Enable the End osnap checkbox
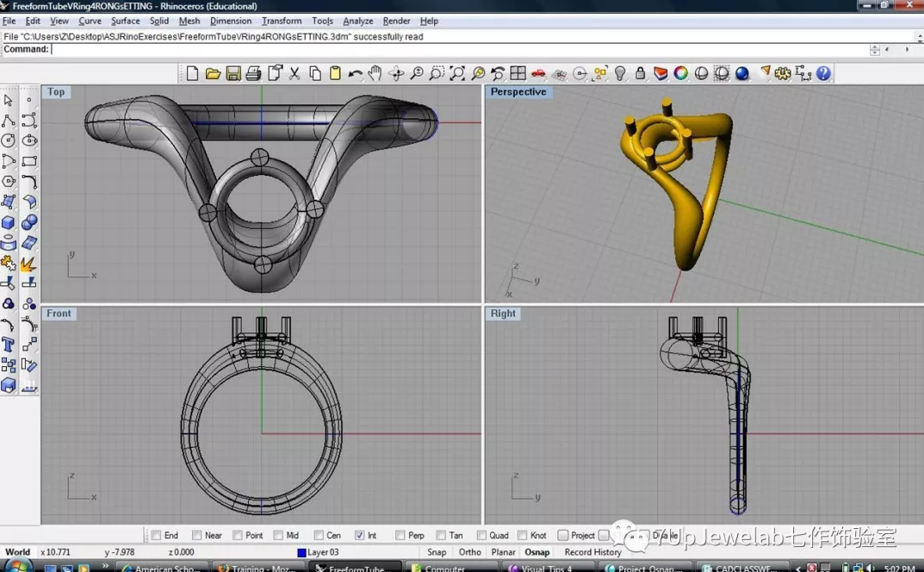Screen dimensions: 924x572 tap(156, 535)
